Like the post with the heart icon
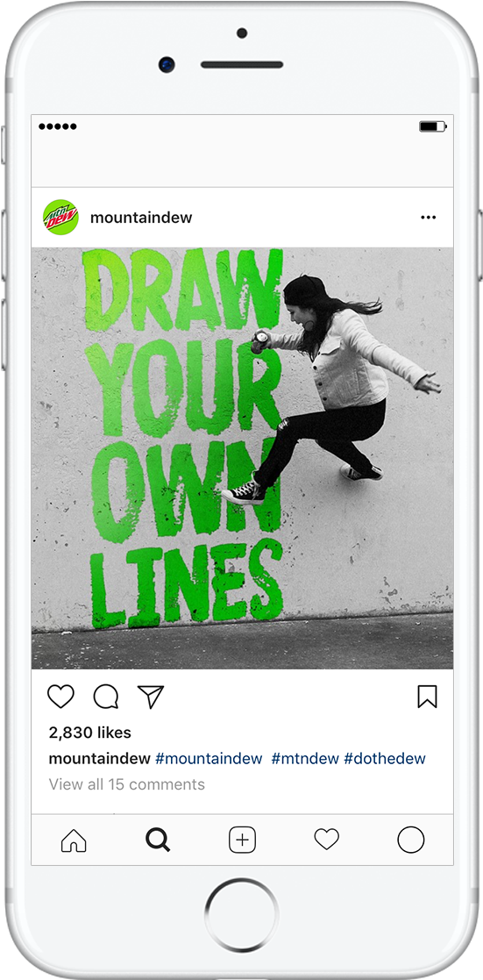 (x=60, y=697)
